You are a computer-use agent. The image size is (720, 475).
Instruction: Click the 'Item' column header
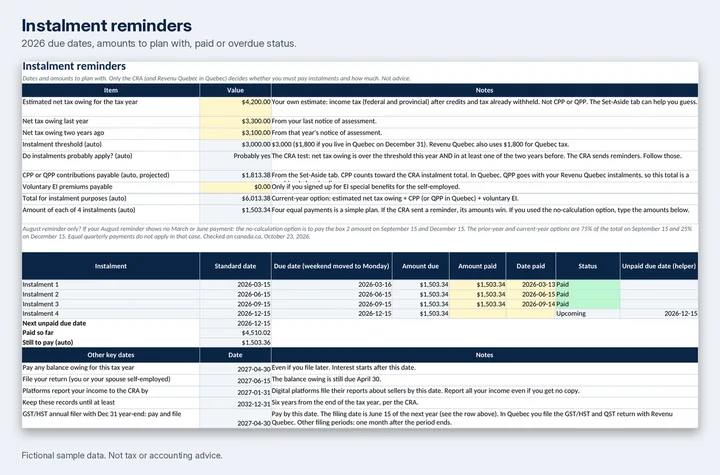click(x=111, y=90)
